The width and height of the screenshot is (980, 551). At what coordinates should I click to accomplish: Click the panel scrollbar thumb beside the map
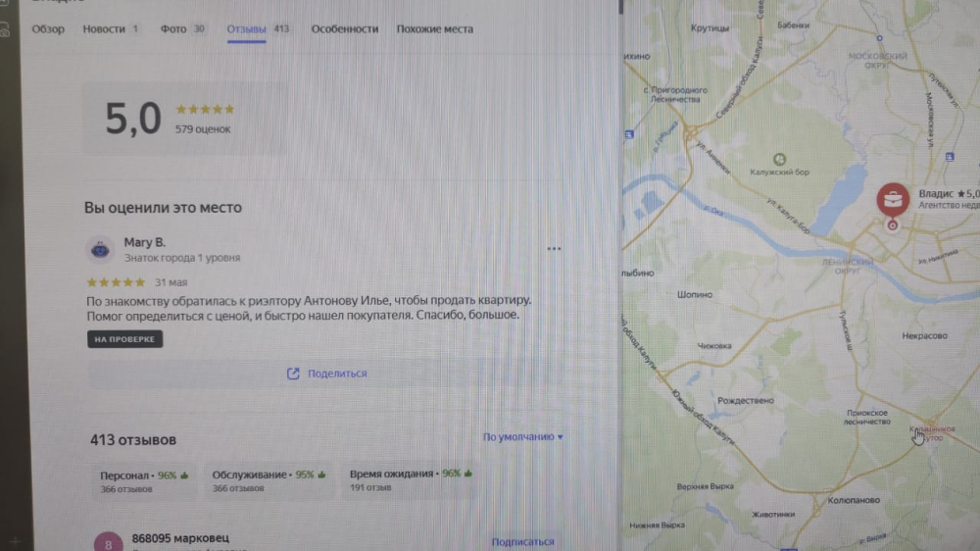point(620,7)
